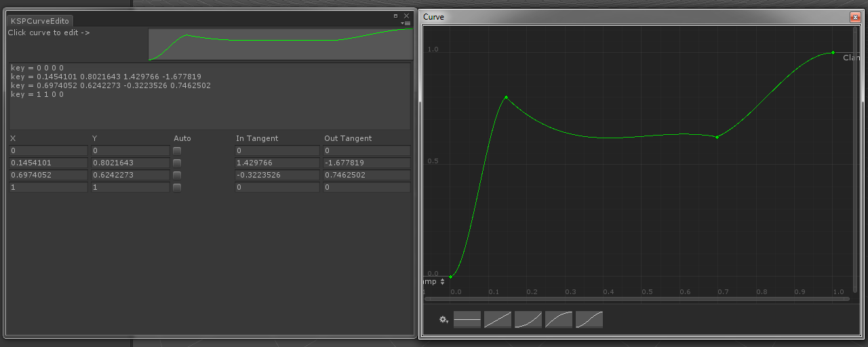Toggle Auto checkbox for key X 0.1454101
Viewport: 868px width, 347px height.
177,163
